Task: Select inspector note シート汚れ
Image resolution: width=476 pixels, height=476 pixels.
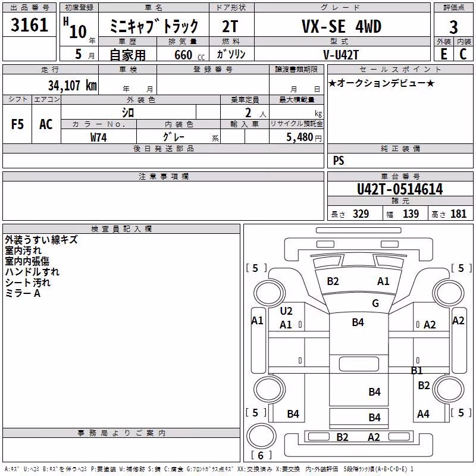Action: (x=27, y=283)
